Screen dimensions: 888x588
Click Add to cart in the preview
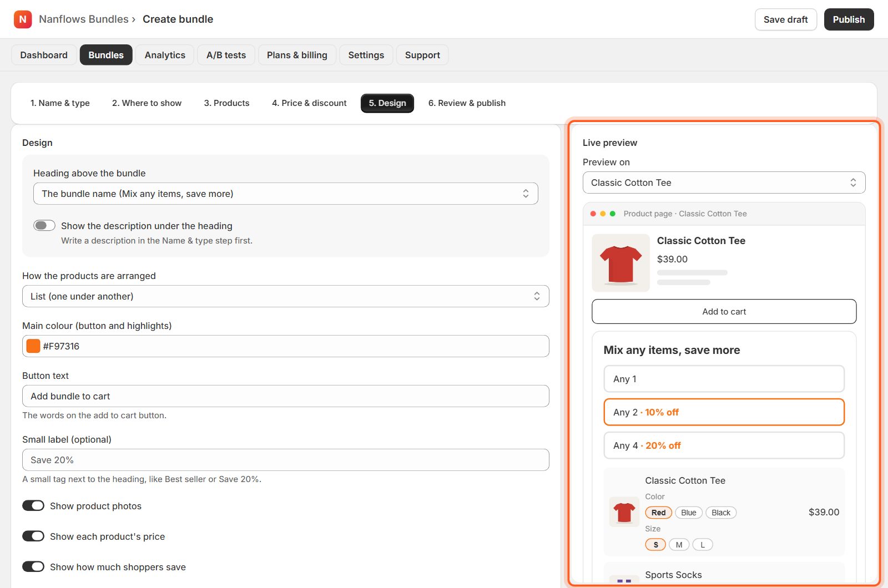[724, 312]
